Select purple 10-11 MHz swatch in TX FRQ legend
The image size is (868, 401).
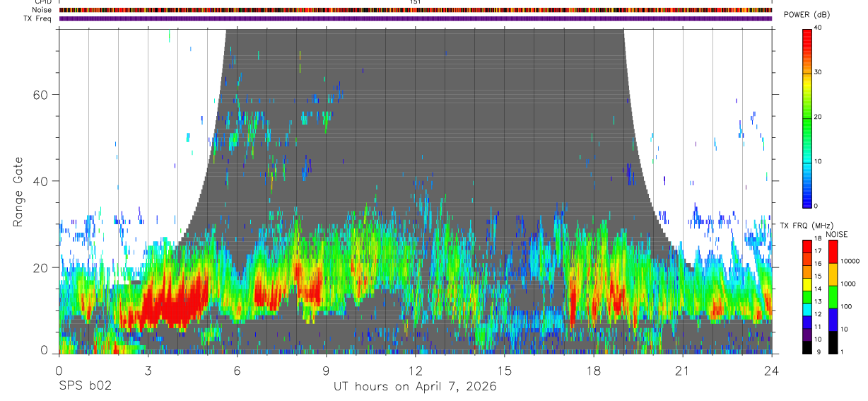click(807, 333)
